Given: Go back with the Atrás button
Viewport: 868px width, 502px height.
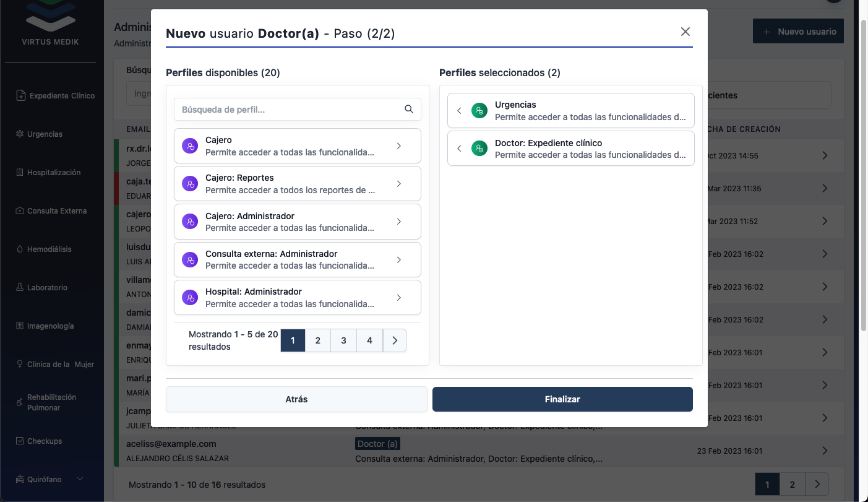Looking at the screenshot, I should pos(296,399).
